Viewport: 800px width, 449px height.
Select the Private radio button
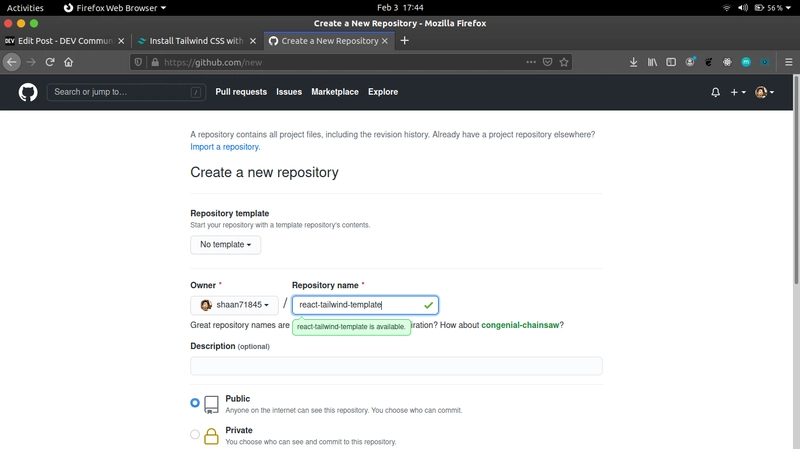pos(195,435)
